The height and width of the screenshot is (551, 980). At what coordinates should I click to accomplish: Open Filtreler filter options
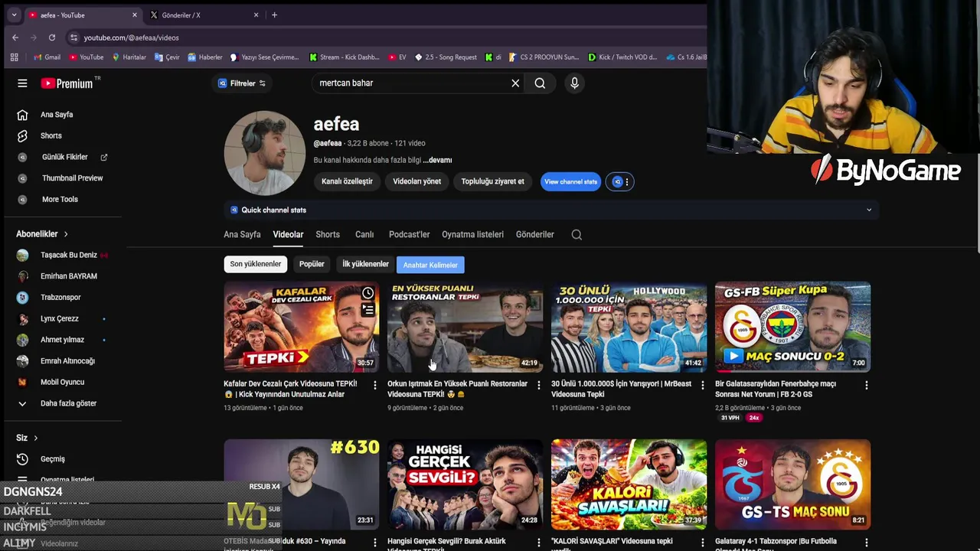pyautogui.click(x=242, y=83)
